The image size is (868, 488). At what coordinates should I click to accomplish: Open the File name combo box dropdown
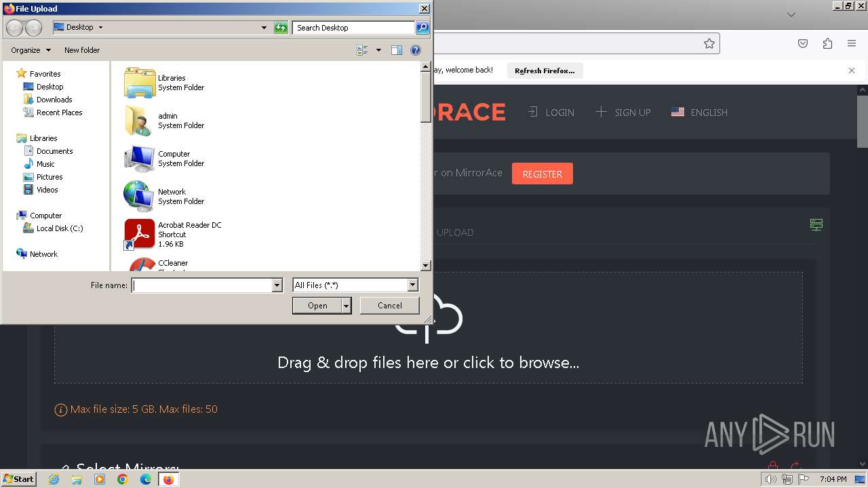[x=277, y=285]
